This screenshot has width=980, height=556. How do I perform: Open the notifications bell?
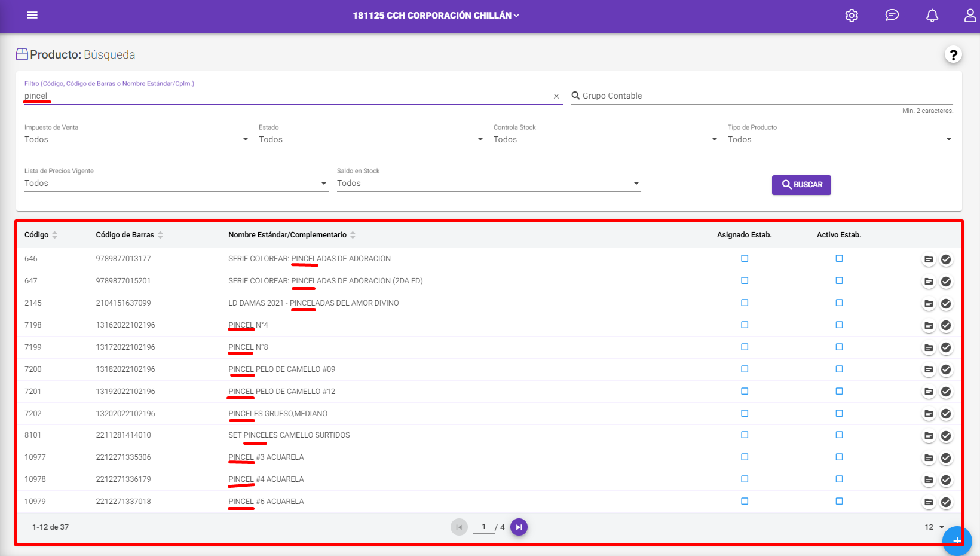point(932,16)
